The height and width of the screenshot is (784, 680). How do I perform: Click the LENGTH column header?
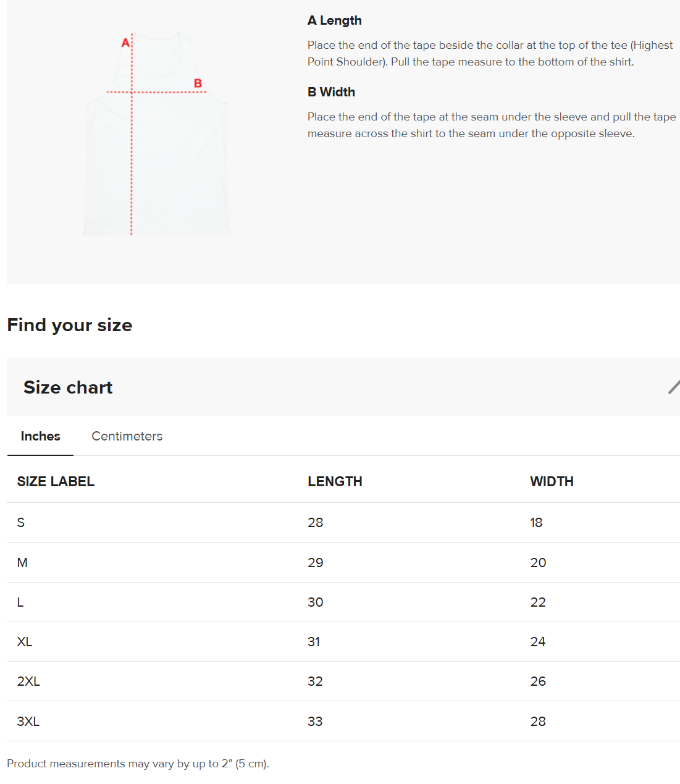(x=335, y=481)
